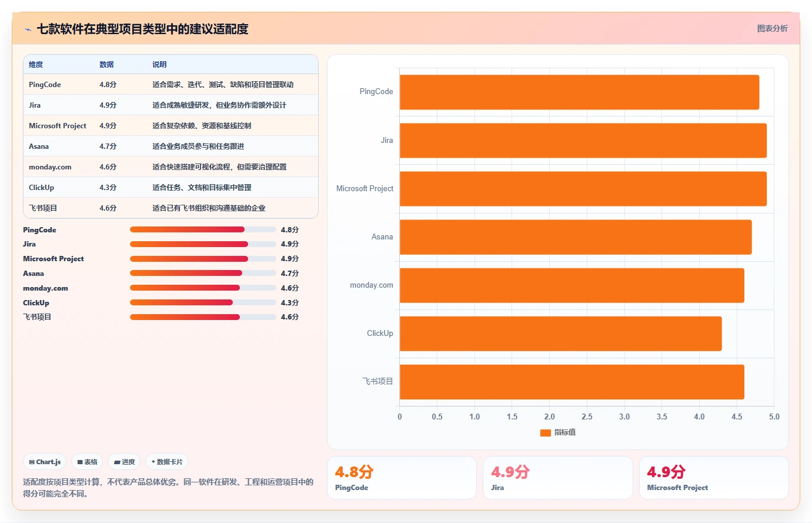Click description 适合任务、文档和目标集中管理
The width and height of the screenshot is (812, 523).
[202, 188]
